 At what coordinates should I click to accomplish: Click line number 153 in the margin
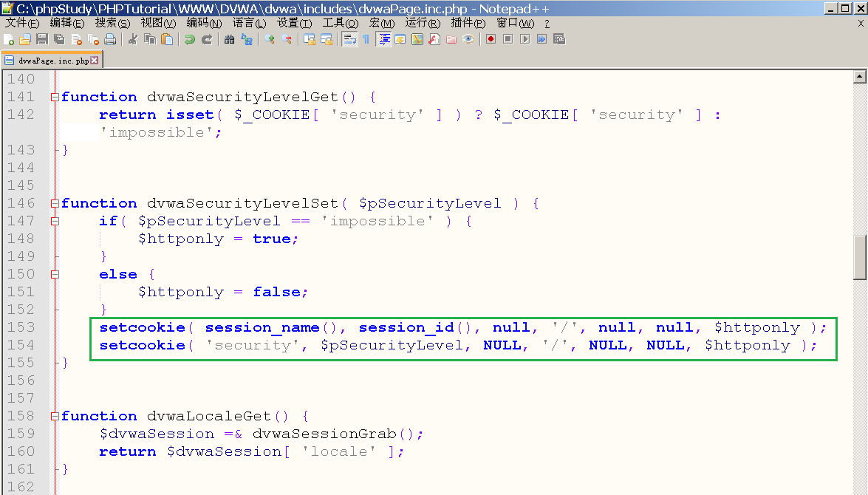[21, 327]
